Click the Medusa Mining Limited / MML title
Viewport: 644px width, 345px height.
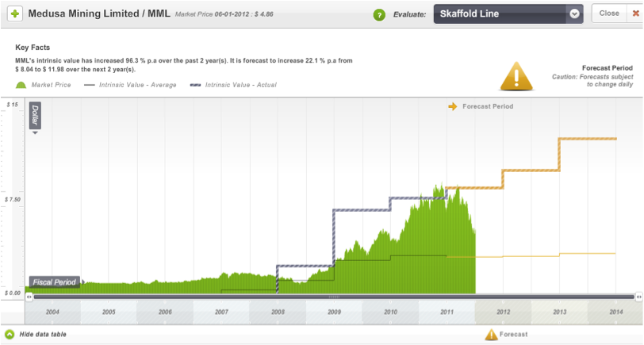coord(99,13)
